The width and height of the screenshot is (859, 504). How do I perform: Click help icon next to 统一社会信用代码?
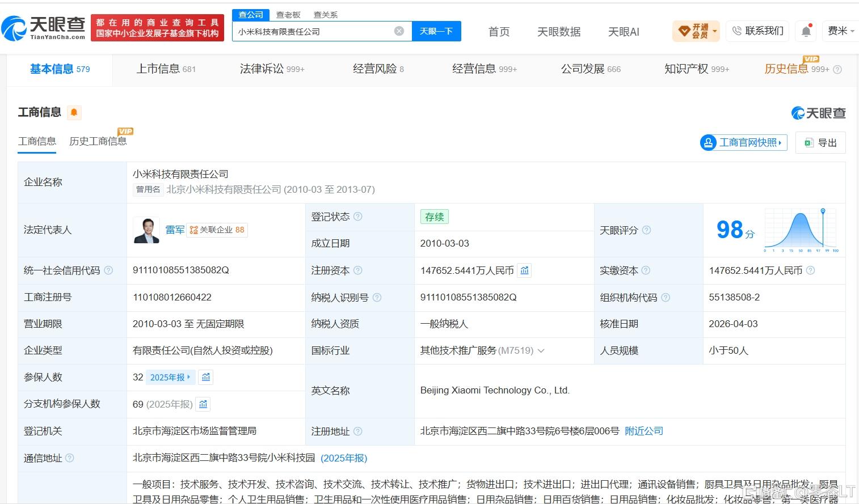(x=108, y=270)
